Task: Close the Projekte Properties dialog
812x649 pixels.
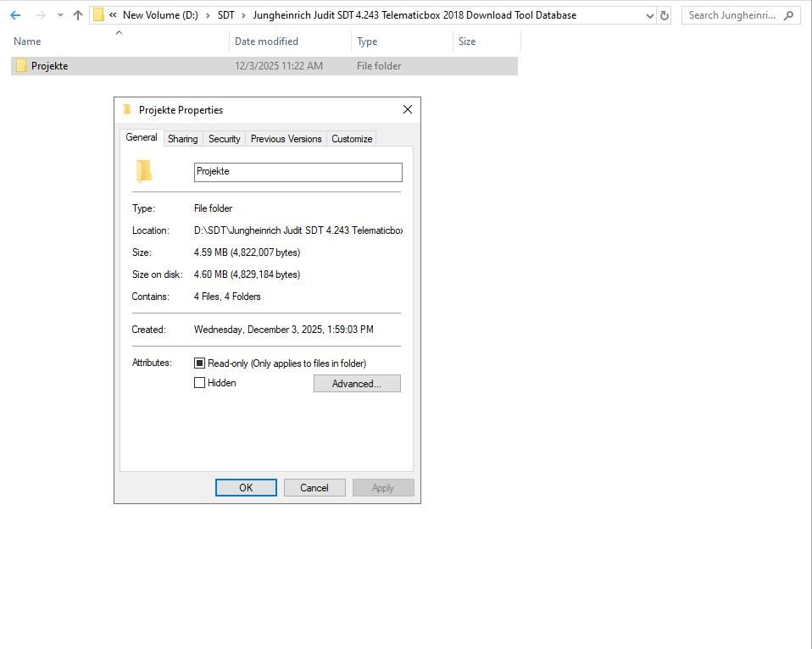Action: [408, 109]
